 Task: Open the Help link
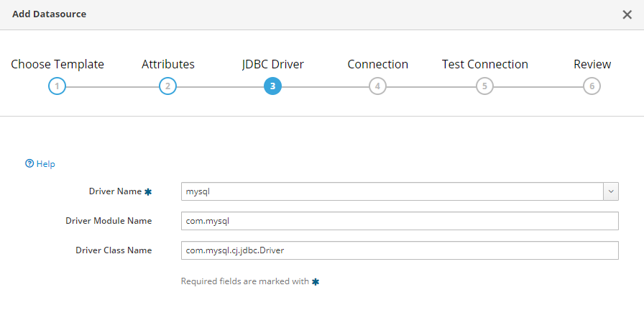(x=45, y=164)
